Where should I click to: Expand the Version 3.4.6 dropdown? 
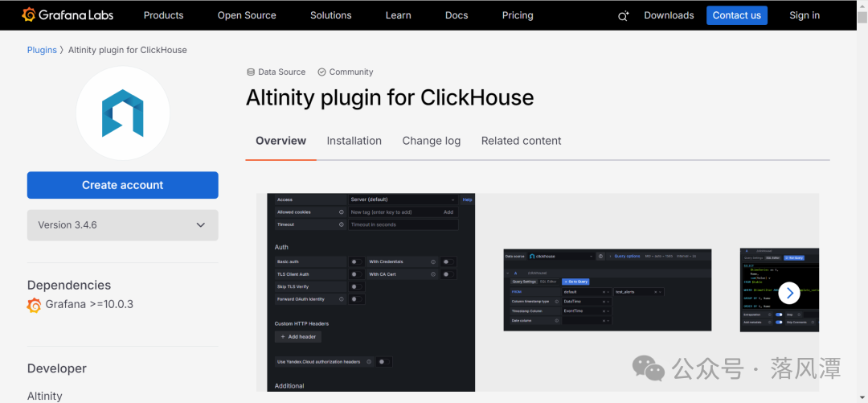(x=122, y=225)
